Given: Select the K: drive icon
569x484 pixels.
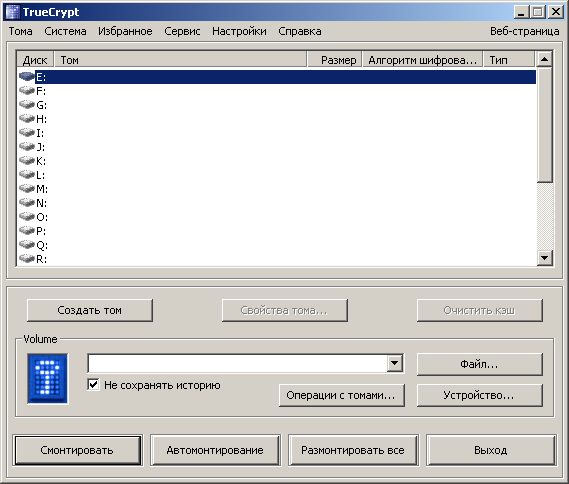Looking at the screenshot, I should click(x=26, y=161).
